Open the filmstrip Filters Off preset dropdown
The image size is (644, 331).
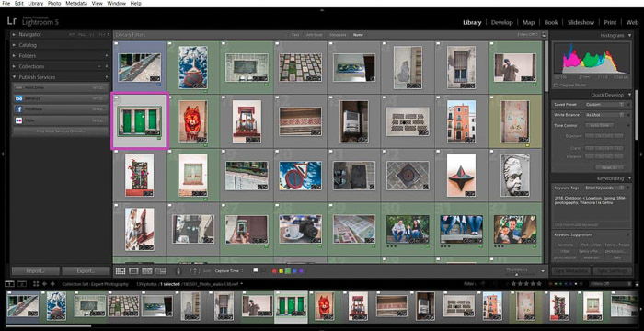coord(610,284)
